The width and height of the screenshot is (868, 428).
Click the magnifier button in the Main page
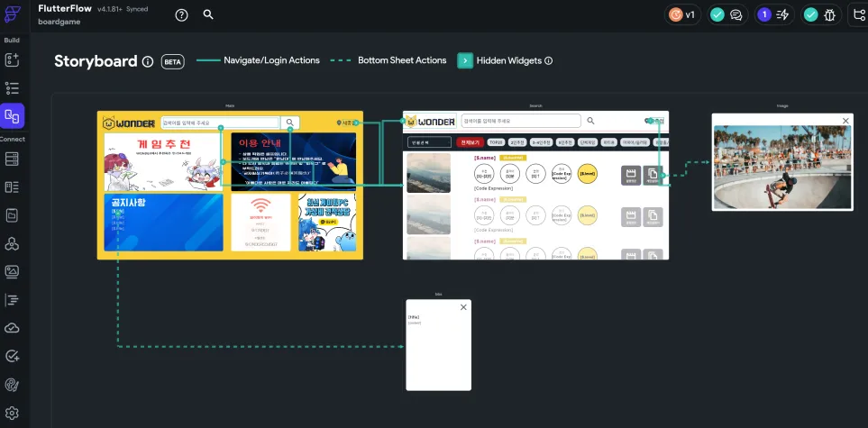(290, 123)
